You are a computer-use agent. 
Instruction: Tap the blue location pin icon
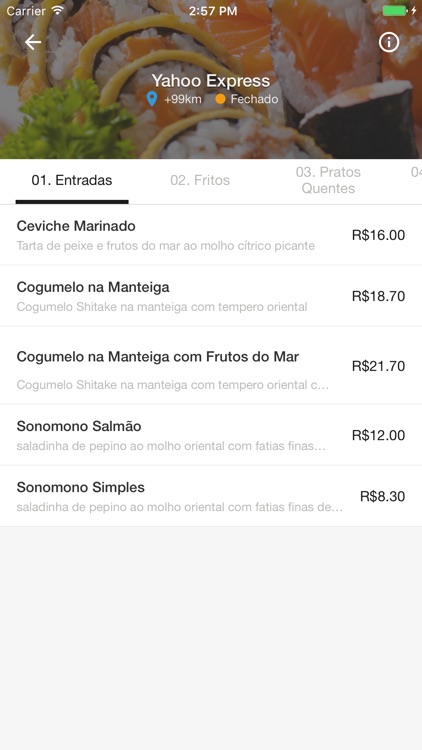coord(152,99)
